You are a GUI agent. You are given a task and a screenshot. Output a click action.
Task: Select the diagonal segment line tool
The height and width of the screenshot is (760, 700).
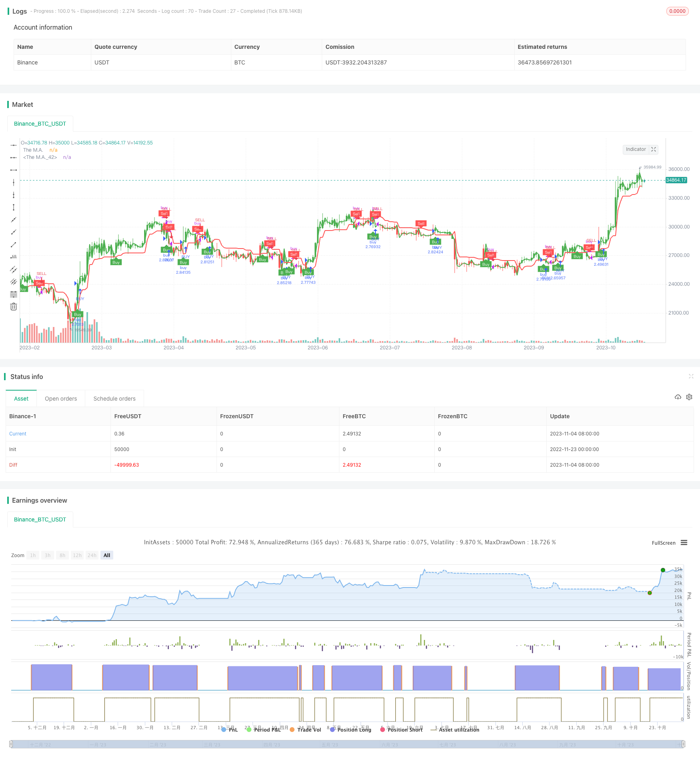click(14, 245)
